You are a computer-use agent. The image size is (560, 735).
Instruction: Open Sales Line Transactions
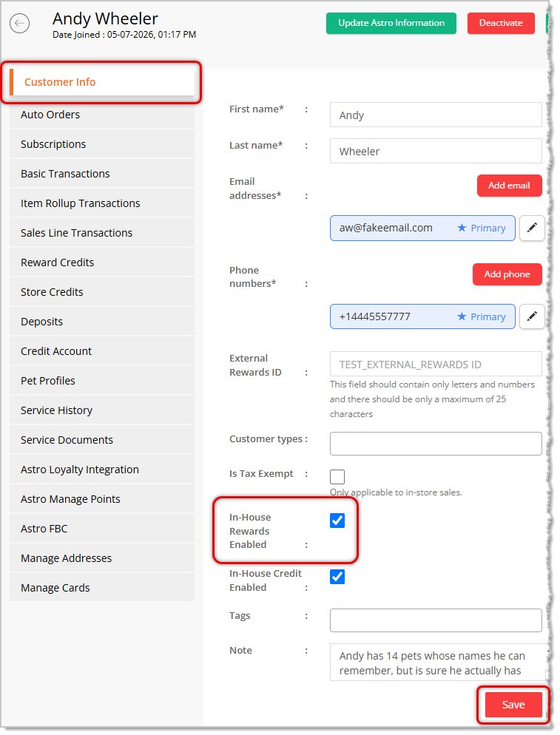[102, 233]
